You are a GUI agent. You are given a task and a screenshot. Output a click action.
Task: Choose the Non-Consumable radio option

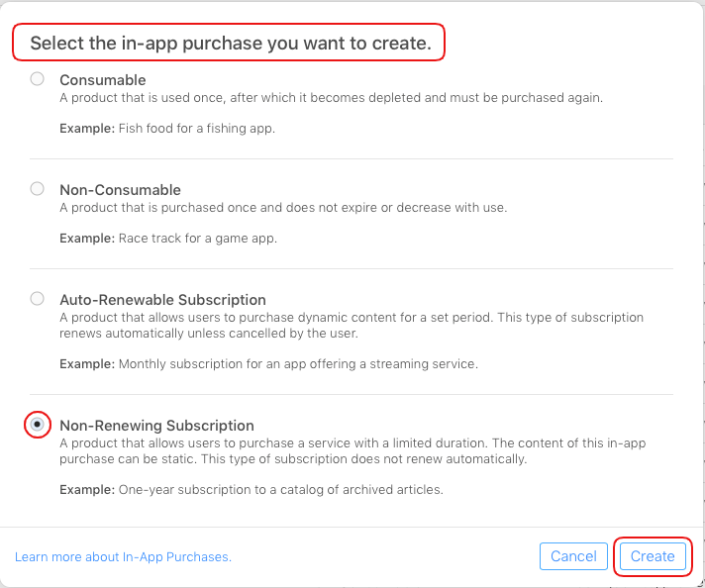[x=38, y=188]
